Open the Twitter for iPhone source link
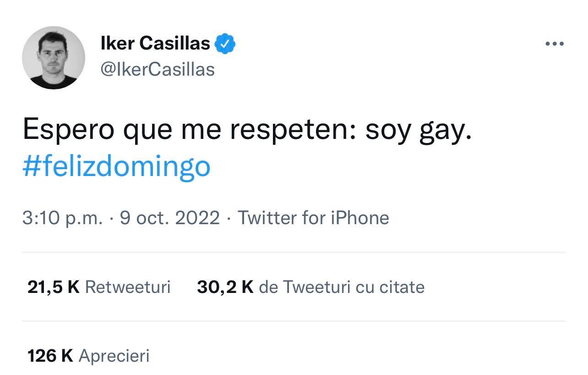 coord(313,217)
